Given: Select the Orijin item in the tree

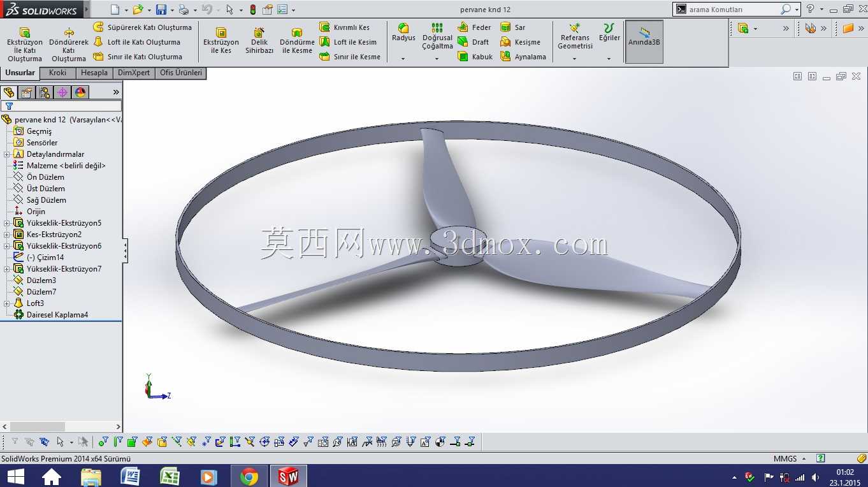Looking at the screenshot, I should coord(36,212).
